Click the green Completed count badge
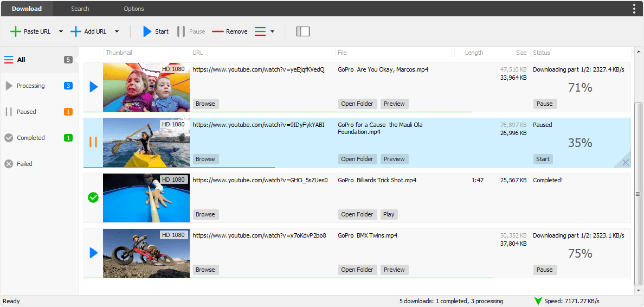Screen dimensions: 644x307 68,138
